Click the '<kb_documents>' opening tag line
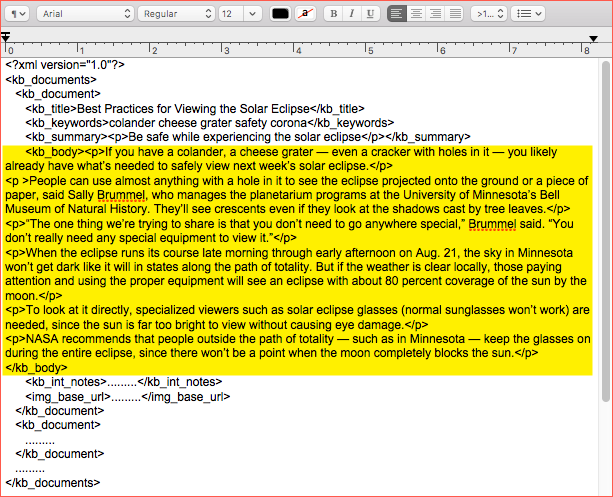613x497 pixels. click(x=51, y=80)
